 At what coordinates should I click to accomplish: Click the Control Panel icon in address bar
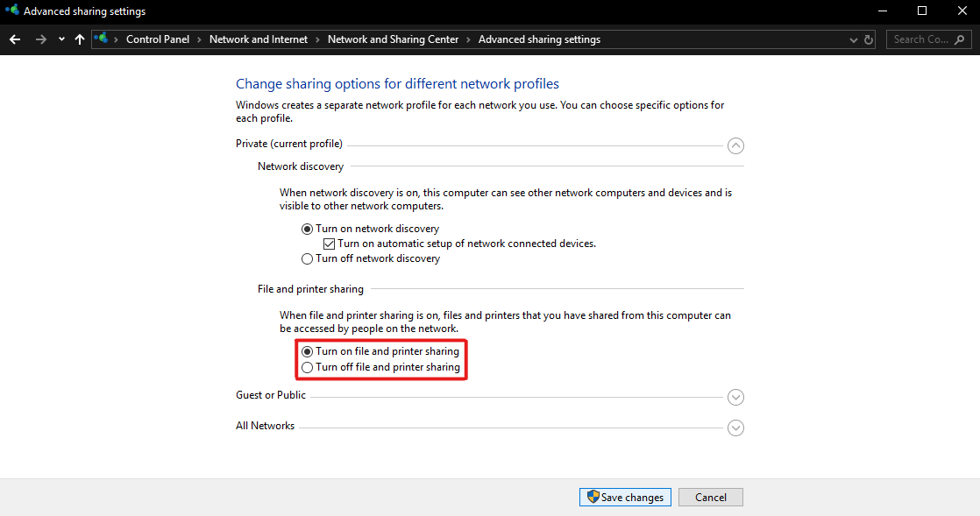[x=103, y=39]
